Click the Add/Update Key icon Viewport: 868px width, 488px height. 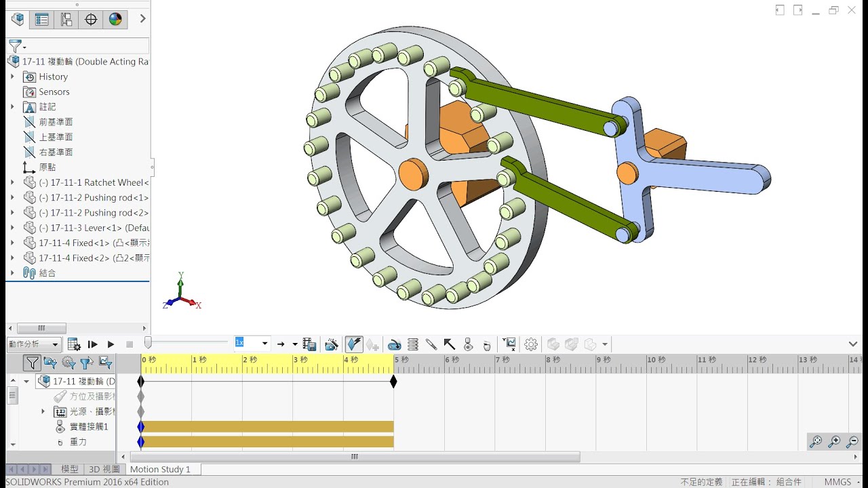point(372,344)
